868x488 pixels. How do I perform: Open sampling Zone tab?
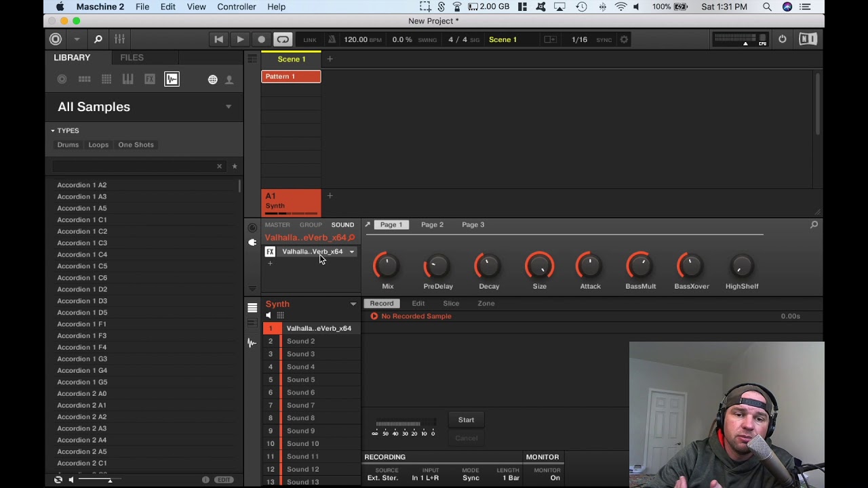[x=486, y=304]
